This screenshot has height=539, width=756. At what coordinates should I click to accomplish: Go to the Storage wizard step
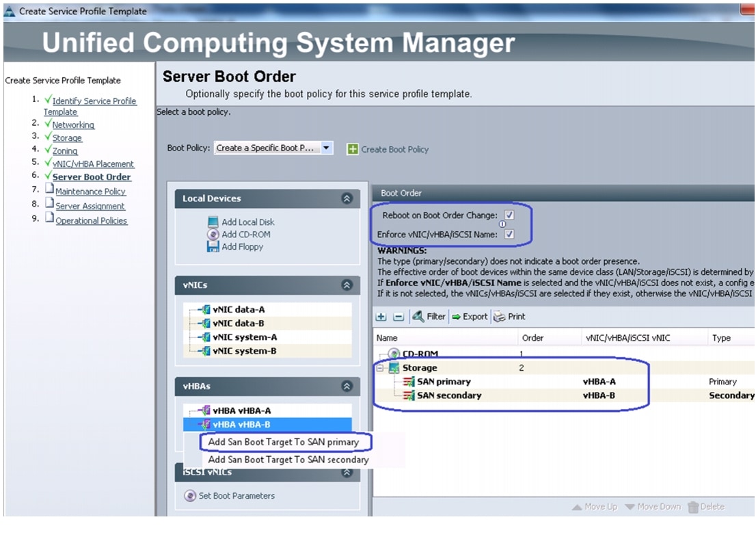click(x=67, y=137)
